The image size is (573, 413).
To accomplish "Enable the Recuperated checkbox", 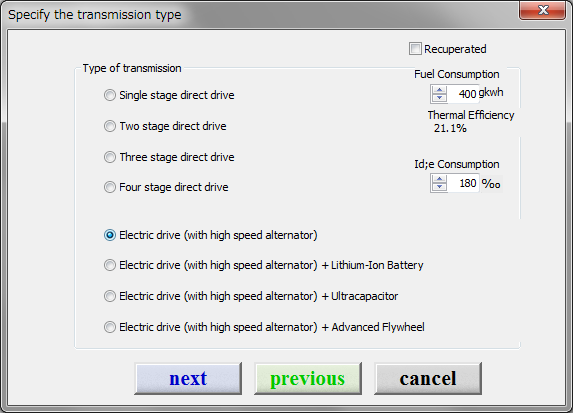I will pos(415,49).
